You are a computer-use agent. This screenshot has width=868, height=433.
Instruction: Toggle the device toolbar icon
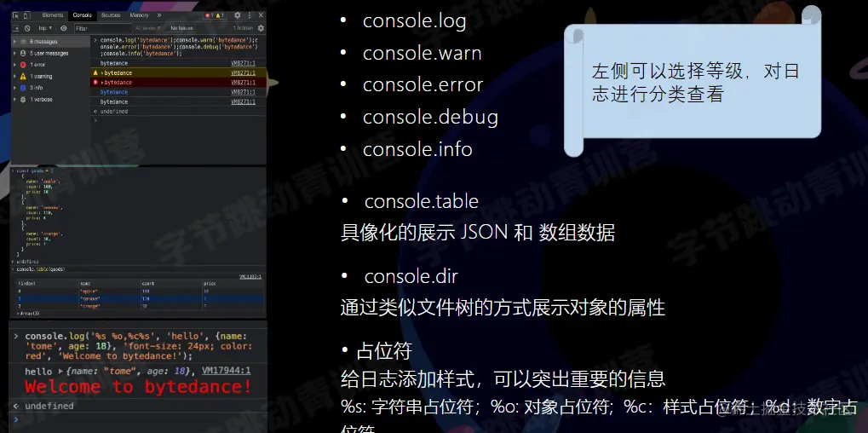[26, 15]
